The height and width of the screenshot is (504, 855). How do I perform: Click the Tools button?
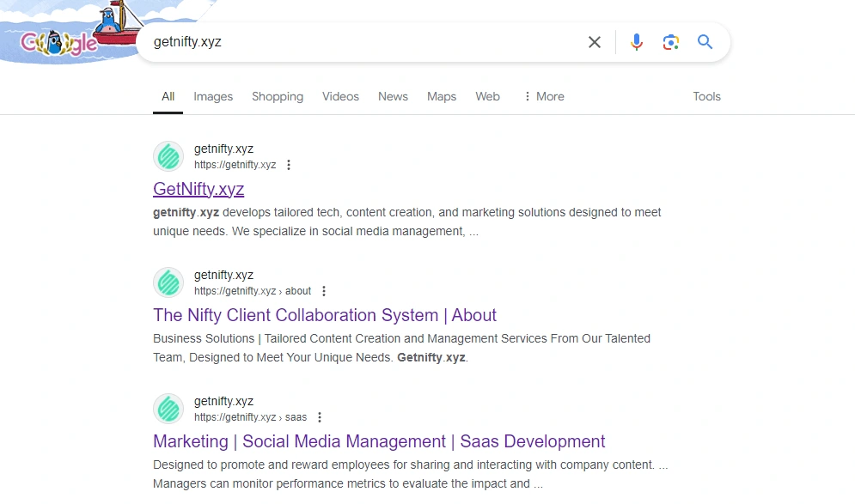(x=706, y=96)
